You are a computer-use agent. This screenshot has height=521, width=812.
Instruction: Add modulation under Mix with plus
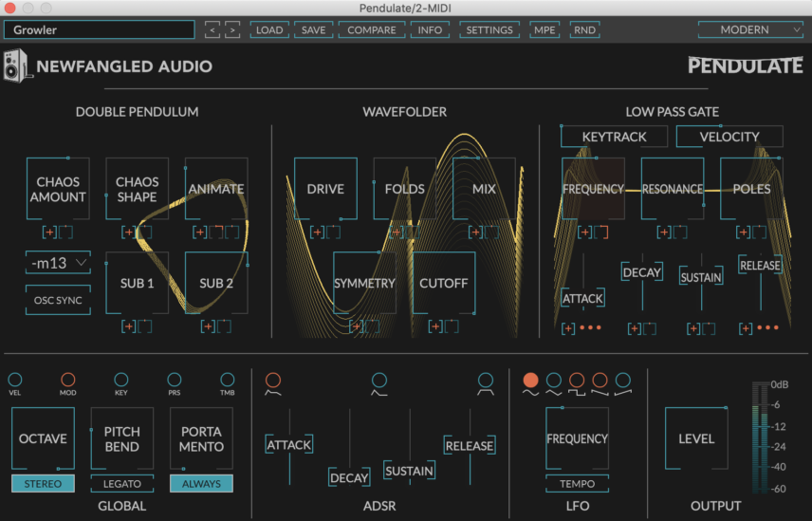tap(475, 232)
